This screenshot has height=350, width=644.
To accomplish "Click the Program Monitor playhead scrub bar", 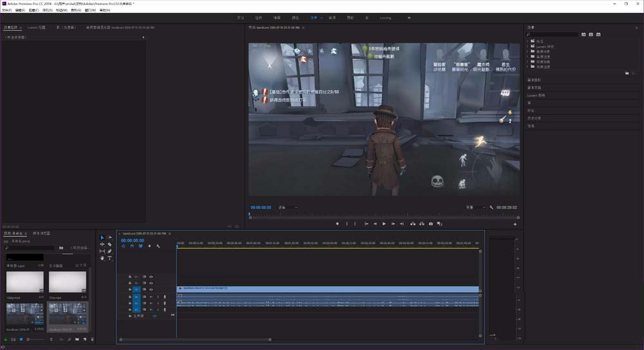I will pos(384,215).
